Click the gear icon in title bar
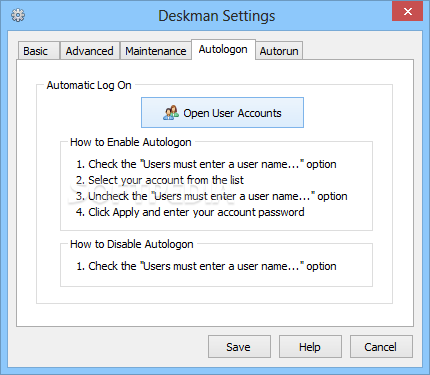This screenshot has width=430, height=375. click(18, 15)
